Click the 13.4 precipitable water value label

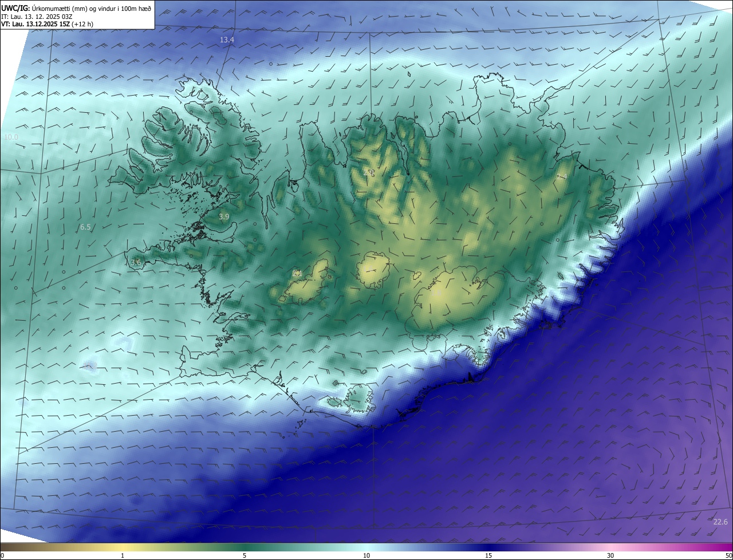tap(227, 40)
